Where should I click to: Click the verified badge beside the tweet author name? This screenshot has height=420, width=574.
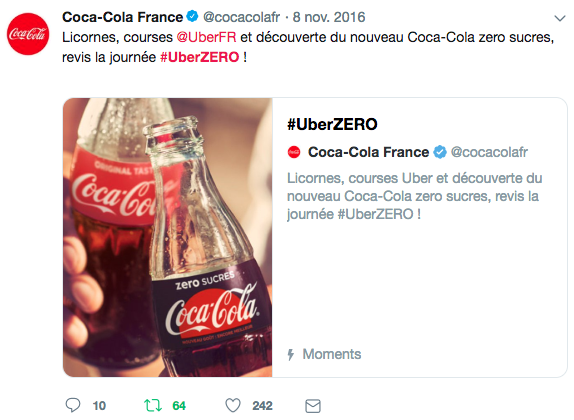[192, 16]
